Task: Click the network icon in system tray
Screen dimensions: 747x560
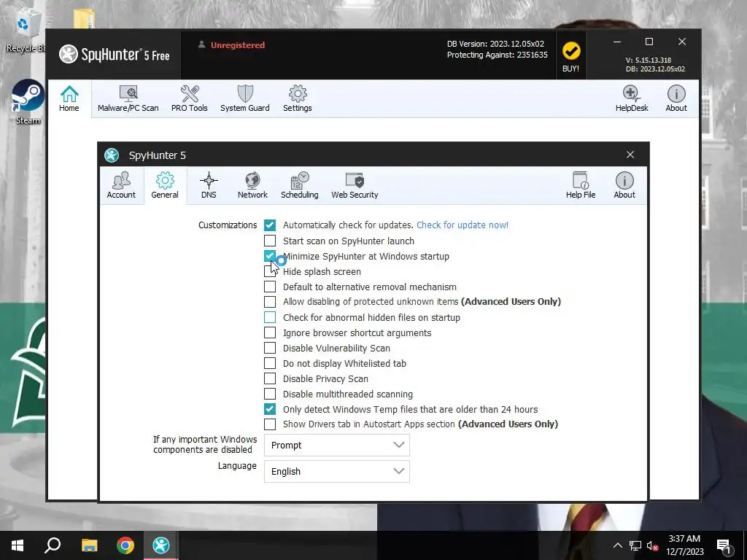Action: tap(635, 545)
